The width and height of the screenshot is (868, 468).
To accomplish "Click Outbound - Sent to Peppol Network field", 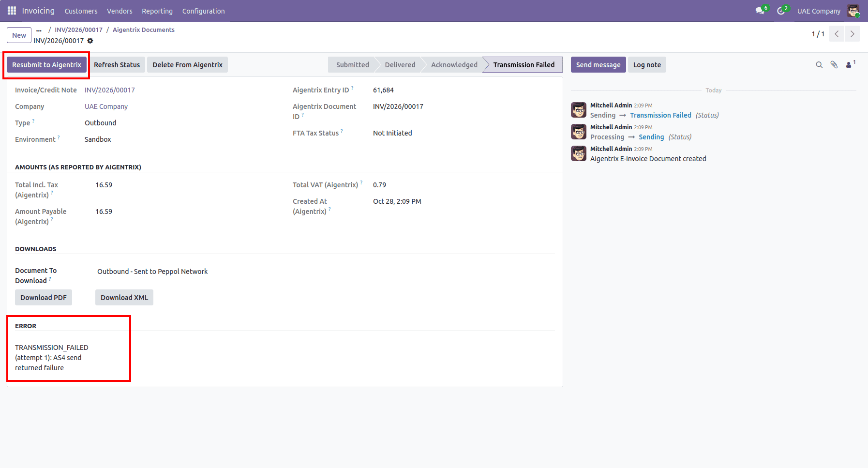I will click(x=152, y=272).
